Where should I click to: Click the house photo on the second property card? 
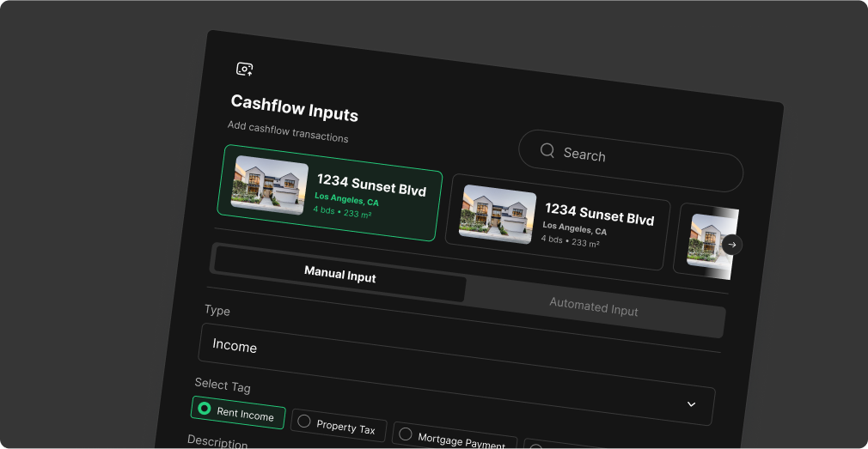[x=498, y=214]
